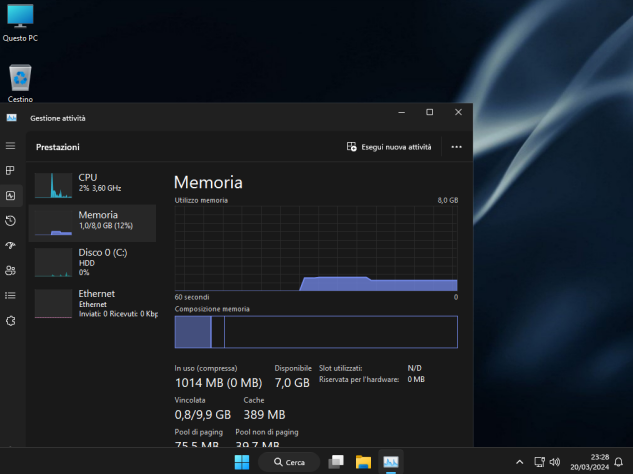The height and width of the screenshot is (474, 633).
Task: Select the Performance sidebar icon
Action: click(10, 196)
